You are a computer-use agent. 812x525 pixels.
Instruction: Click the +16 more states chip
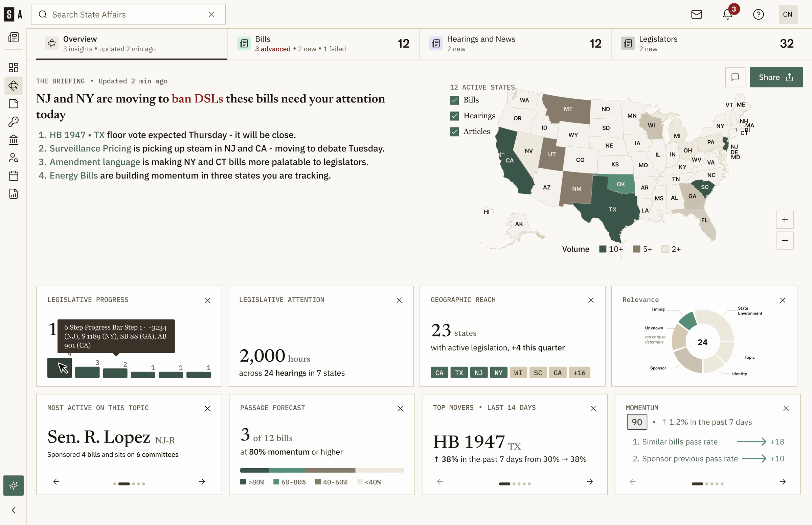[579, 373]
